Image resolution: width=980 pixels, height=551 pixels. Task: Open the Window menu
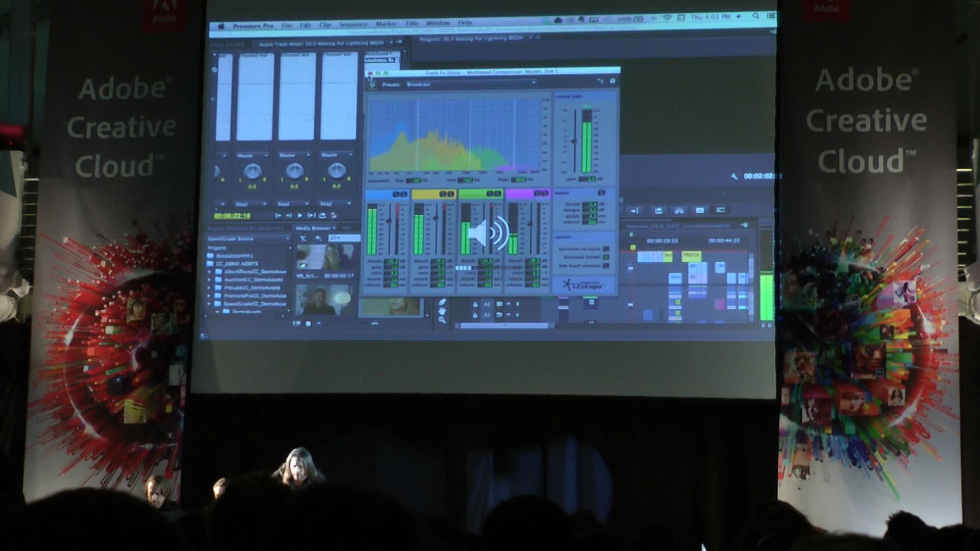[438, 23]
